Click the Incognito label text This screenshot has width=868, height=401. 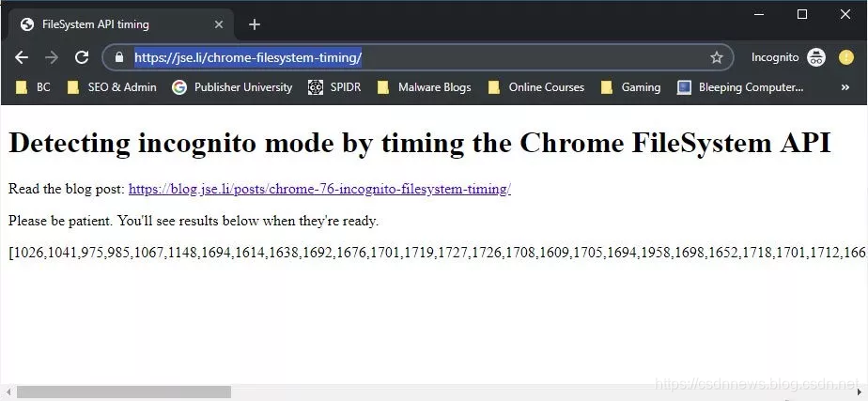tap(775, 57)
